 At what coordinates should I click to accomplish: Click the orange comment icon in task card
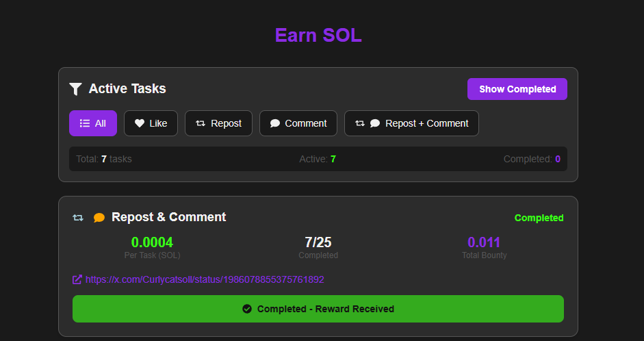tap(99, 217)
